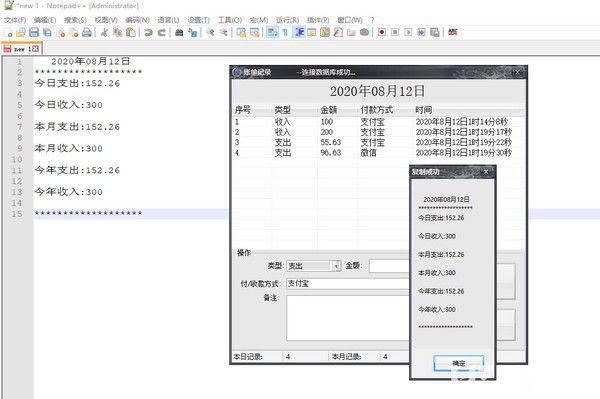Viewport: 600px width, 399px height.
Task: Redo the edit with the toolbar icon
Action: pos(162,33)
